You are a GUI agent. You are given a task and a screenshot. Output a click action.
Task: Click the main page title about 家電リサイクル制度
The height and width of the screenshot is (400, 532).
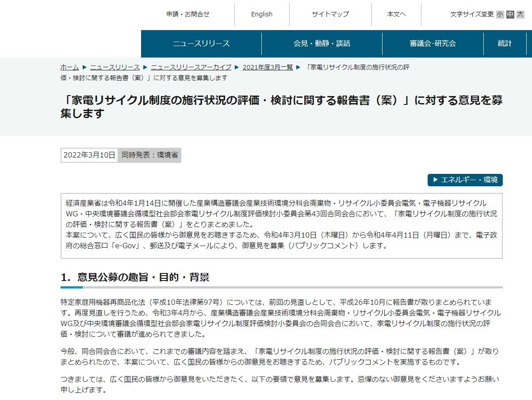pos(281,107)
